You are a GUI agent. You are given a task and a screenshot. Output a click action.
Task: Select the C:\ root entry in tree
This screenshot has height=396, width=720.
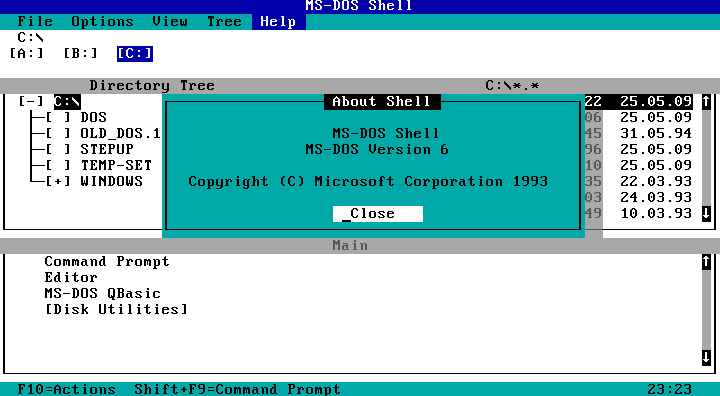[x=67, y=101]
